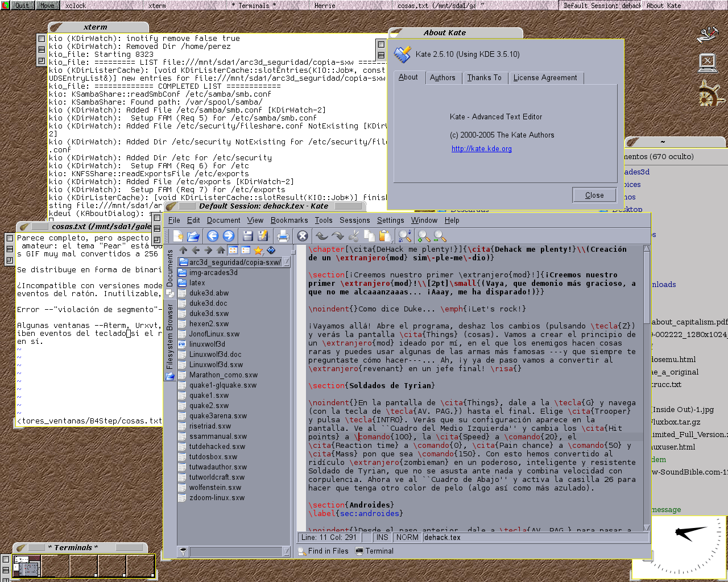Click the filter funnel icon in file browser
Viewport: 728px width, 582px height.
point(183,551)
